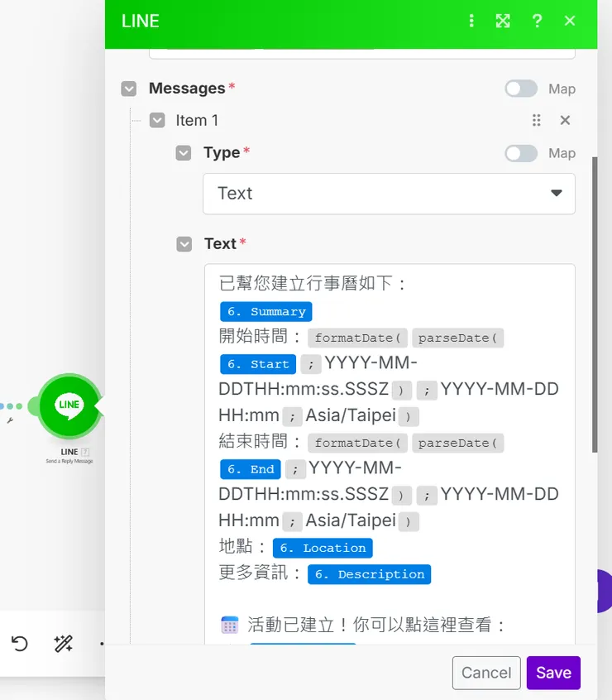612x700 pixels.
Task: Click the parseDate( token after 結束時間
Action: coord(457,443)
